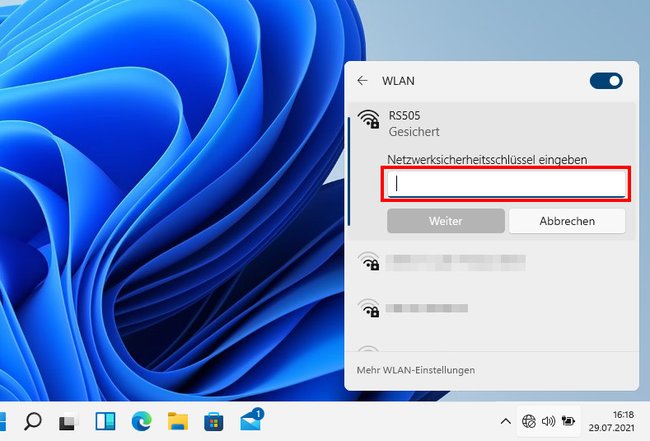The image size is (650, 441).
Task: Open Search from the taskbar
Action: [33, 422]
